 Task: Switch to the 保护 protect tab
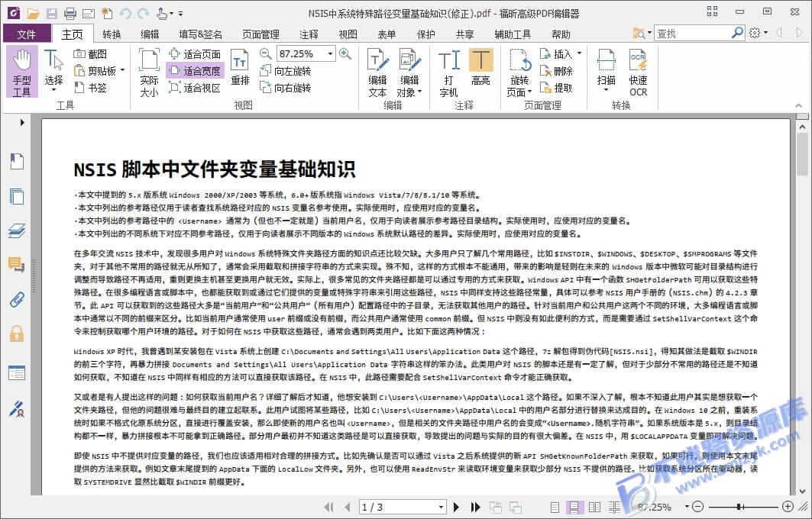(x=425, y=34)
